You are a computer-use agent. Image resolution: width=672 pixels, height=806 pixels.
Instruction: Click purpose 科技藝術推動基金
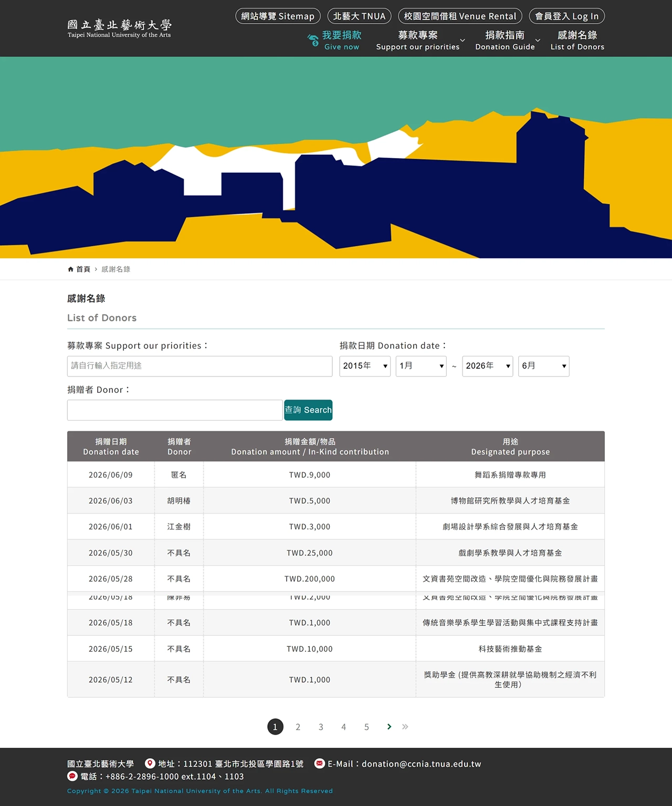(510, 649)
